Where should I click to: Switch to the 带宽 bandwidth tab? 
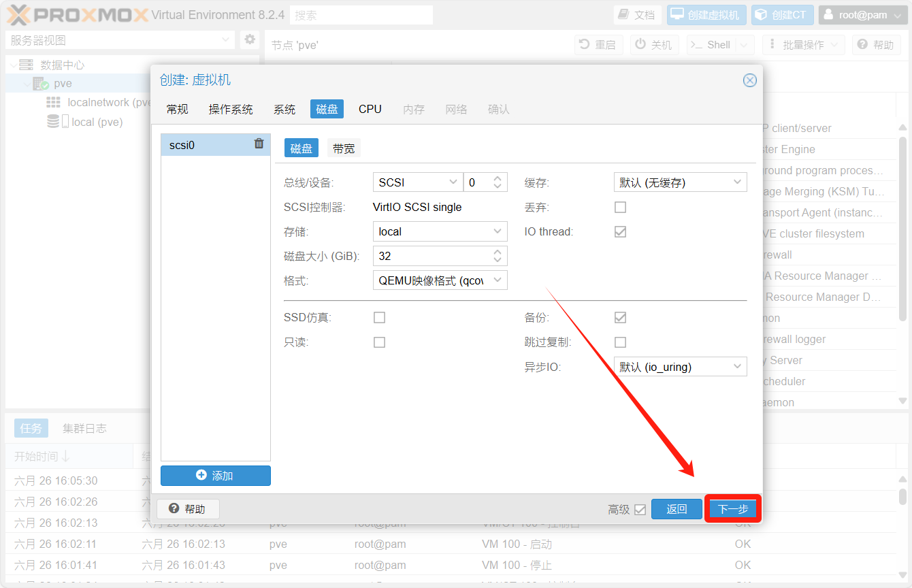coord(344,149)
